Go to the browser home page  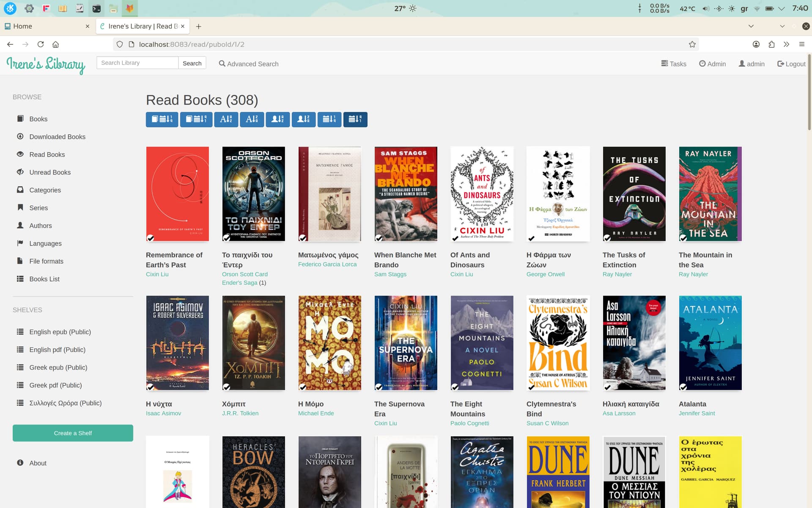pyautogui.click(x=55, y=44)
